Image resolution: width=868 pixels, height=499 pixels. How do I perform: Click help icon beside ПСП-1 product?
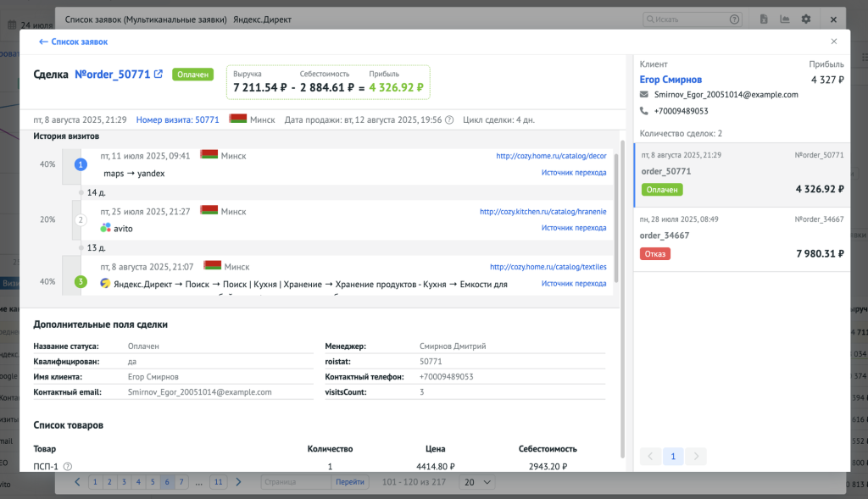68,466
